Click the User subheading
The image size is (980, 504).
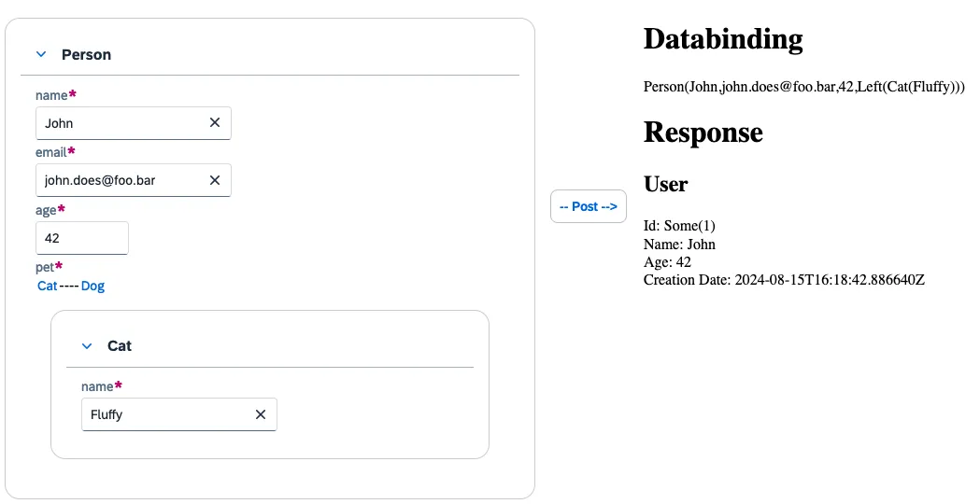point(665,184)
